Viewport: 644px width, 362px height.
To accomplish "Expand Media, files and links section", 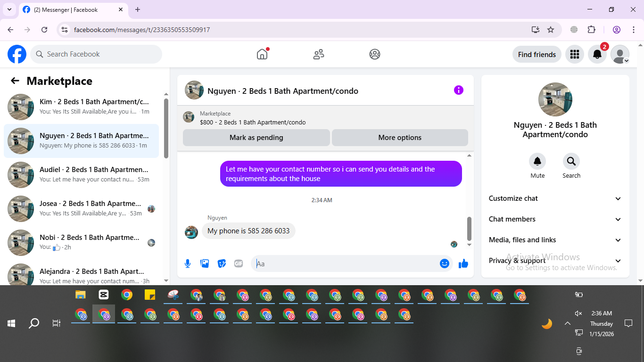I will 555,240.
